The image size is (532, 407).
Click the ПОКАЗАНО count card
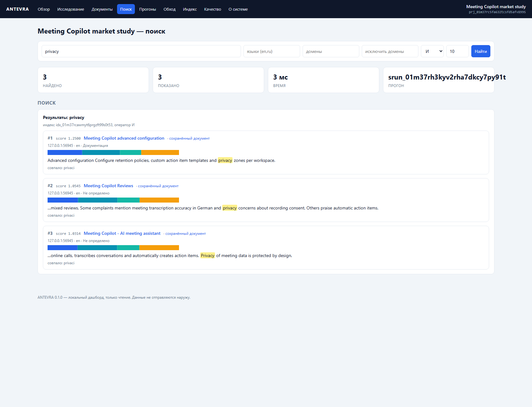pyautogui.click(x=208, y=80)
